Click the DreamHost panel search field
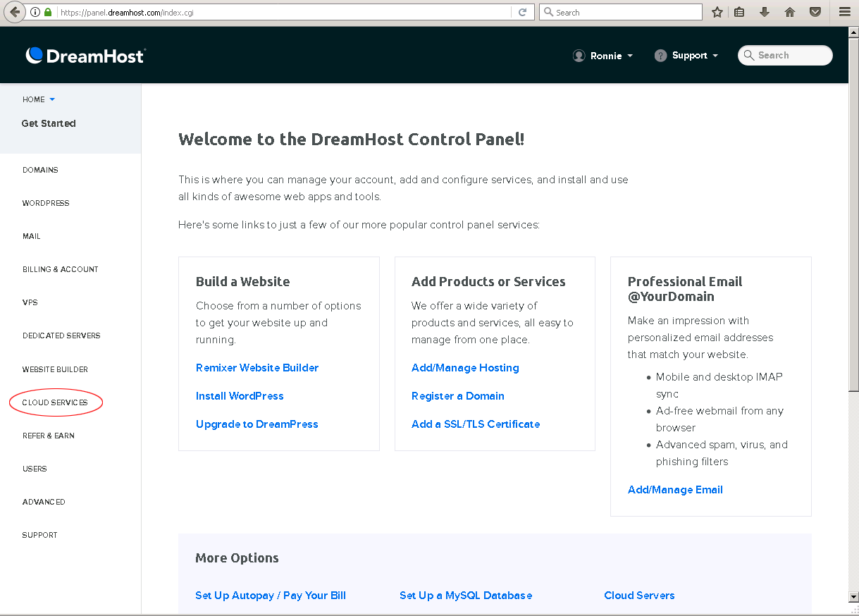Screen dimensions: 859x616 point(785,56)
